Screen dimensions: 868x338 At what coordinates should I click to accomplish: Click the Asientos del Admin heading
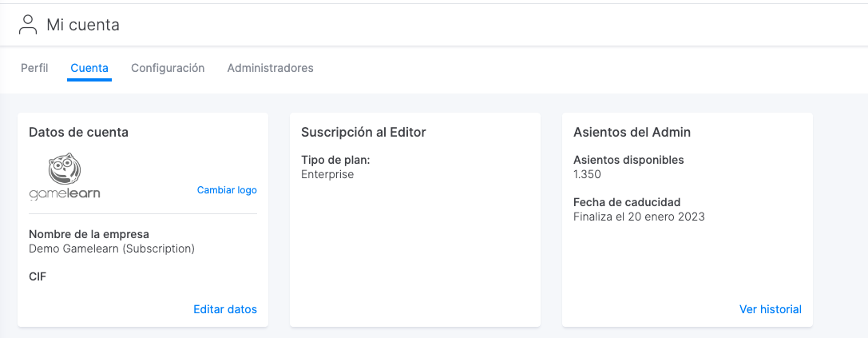632,133
